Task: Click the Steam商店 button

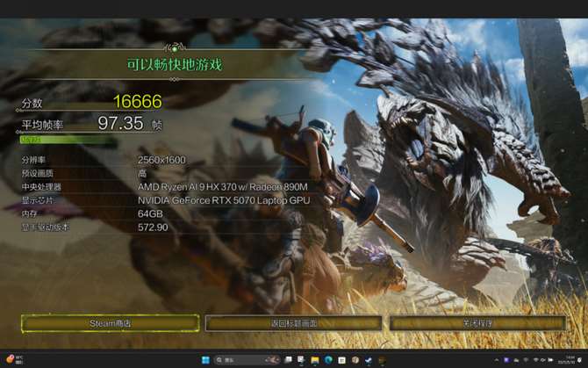Action: (110, 323)
